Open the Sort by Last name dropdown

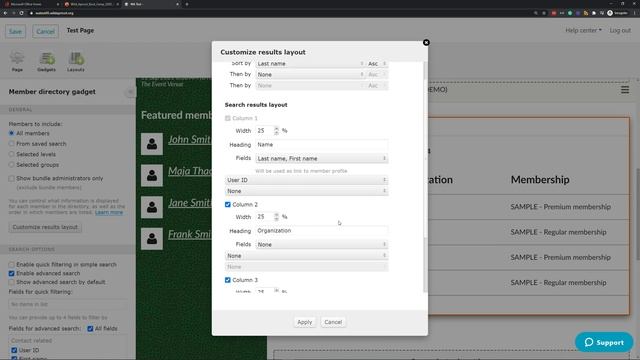[310, 64]
